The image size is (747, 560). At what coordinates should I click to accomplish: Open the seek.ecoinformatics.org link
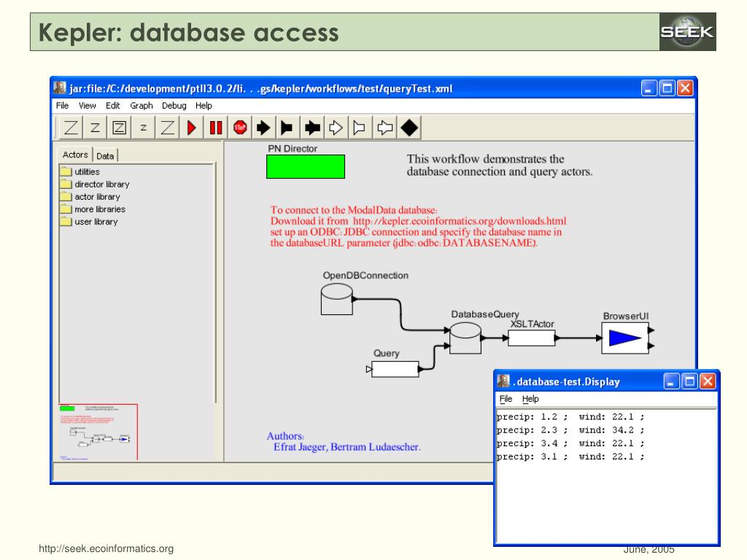tap(107, 548)
